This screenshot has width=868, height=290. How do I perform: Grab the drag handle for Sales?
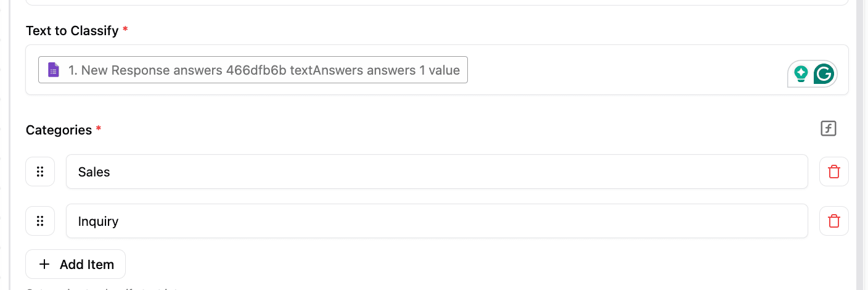tap(40, 172)
